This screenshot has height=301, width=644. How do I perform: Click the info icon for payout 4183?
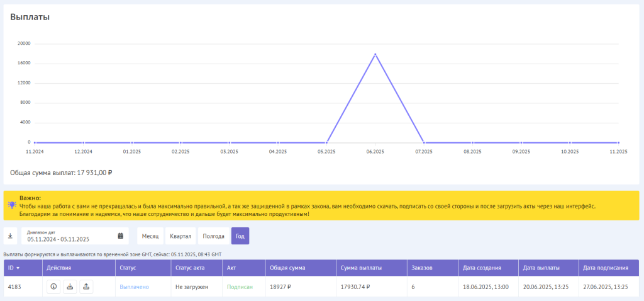[x=53, y=287]
